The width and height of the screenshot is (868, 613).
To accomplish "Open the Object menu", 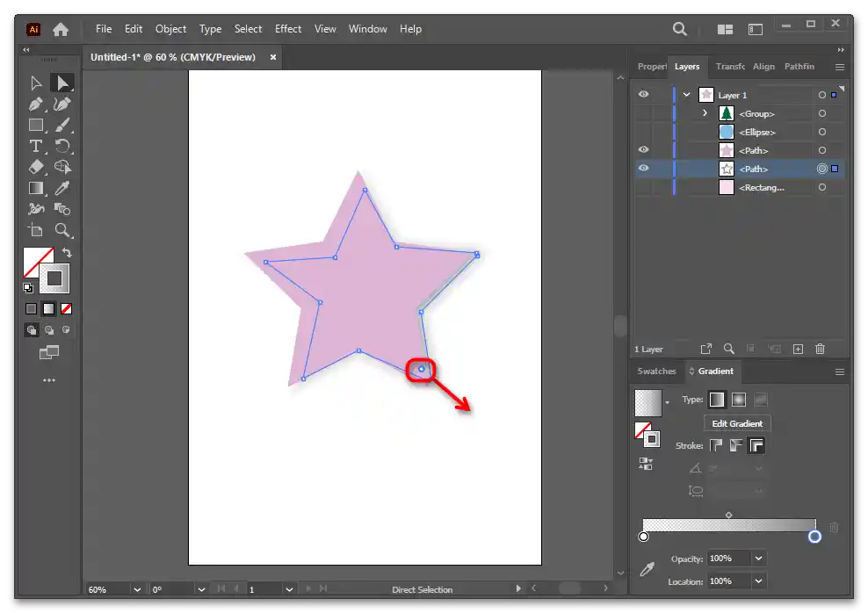I will point(170,29).
